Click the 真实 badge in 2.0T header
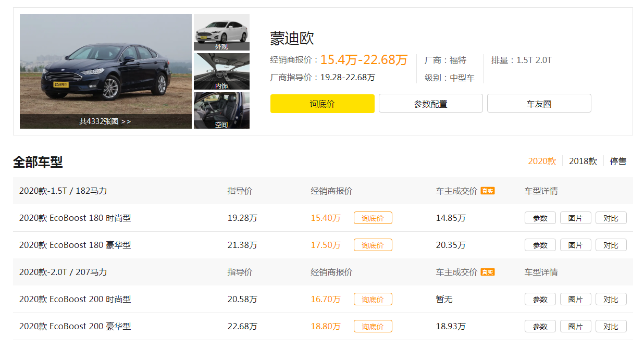The image size is (644, 348). 488,272
